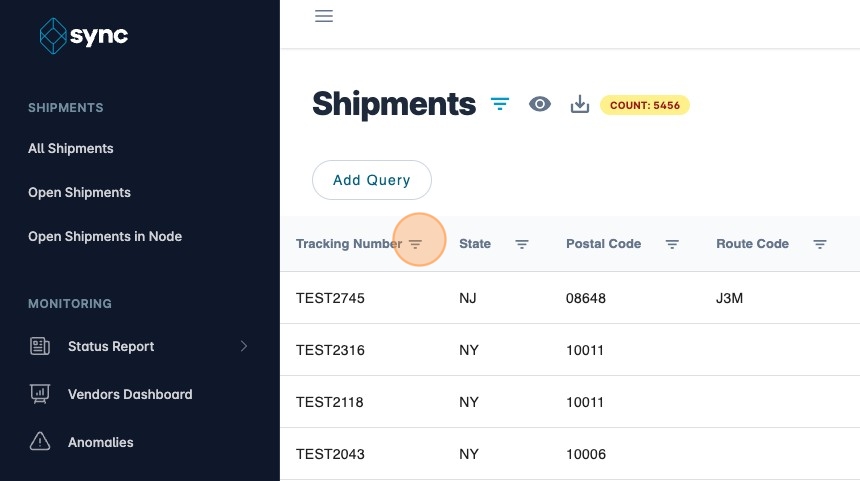Open Status Report menu item
Screen dimensions: 860x481
click(x=111, y=346)
